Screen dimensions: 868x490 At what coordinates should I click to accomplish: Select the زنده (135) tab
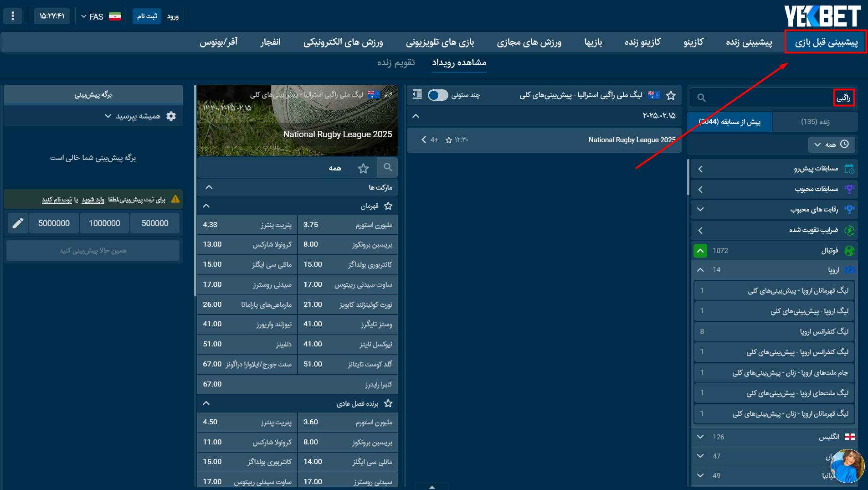click(x=815, y=122)
